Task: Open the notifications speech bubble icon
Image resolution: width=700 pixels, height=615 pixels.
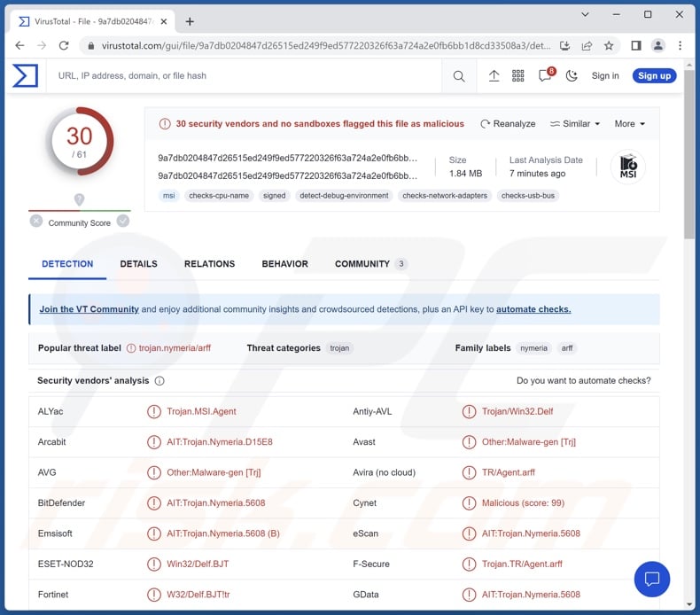Action: 546,75
